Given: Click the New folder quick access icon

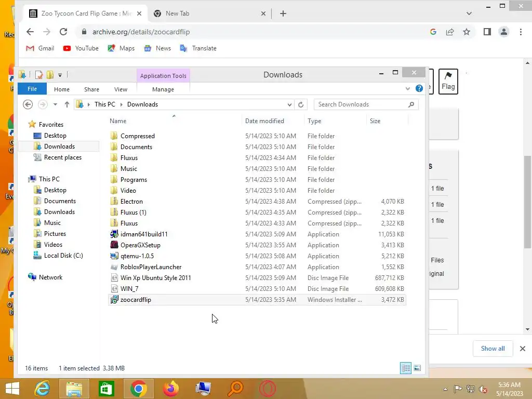Looking at the screenshot, I should coord(50,75).
